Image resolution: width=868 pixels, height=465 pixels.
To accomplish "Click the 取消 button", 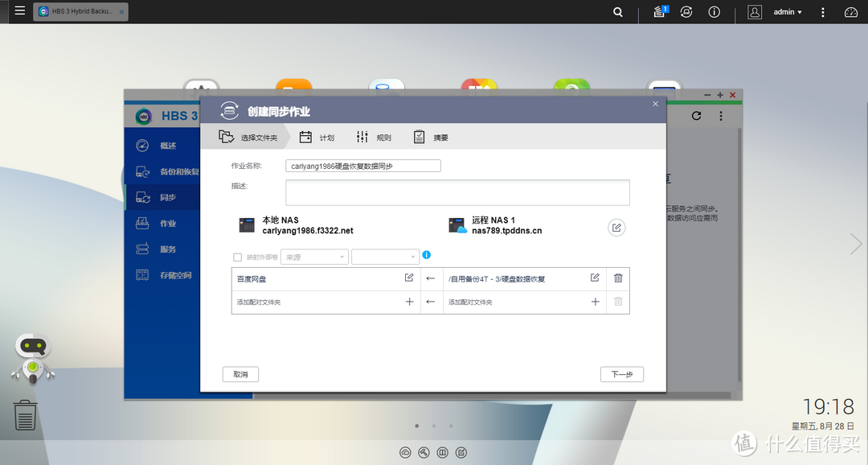I will [240, 374].
